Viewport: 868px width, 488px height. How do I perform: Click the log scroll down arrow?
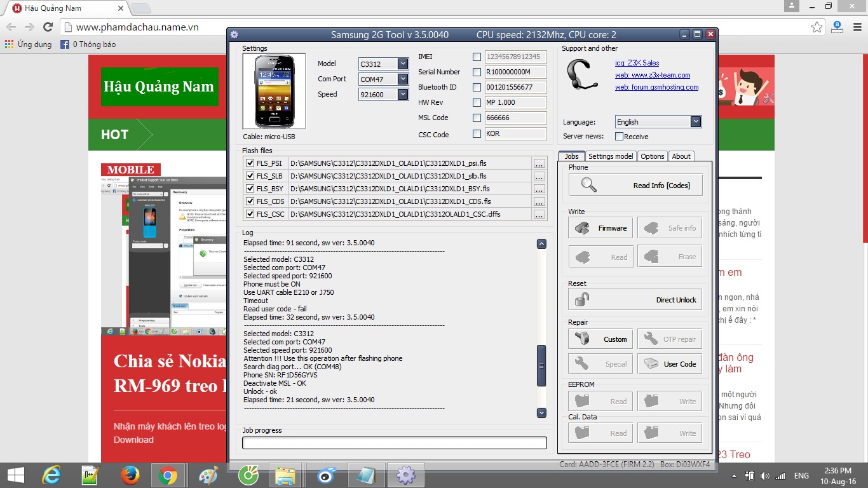point(541,413)
